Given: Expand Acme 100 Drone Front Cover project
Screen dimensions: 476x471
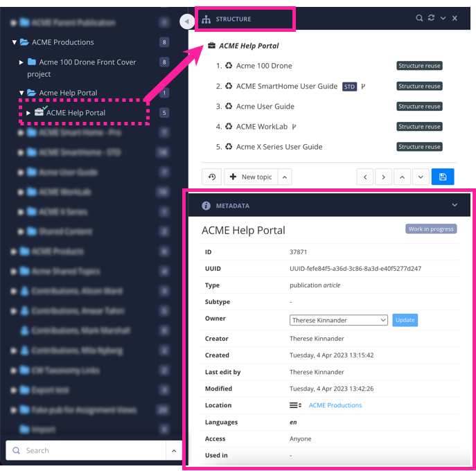Looking at the screenshot, I should tap(21, 62).
